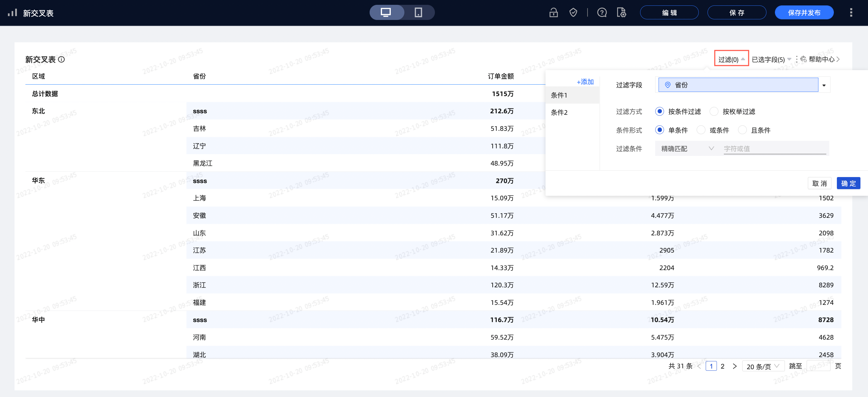Click the 福建 province cell
This screenshot has height=397, width=868.
(x=199, y=302)
